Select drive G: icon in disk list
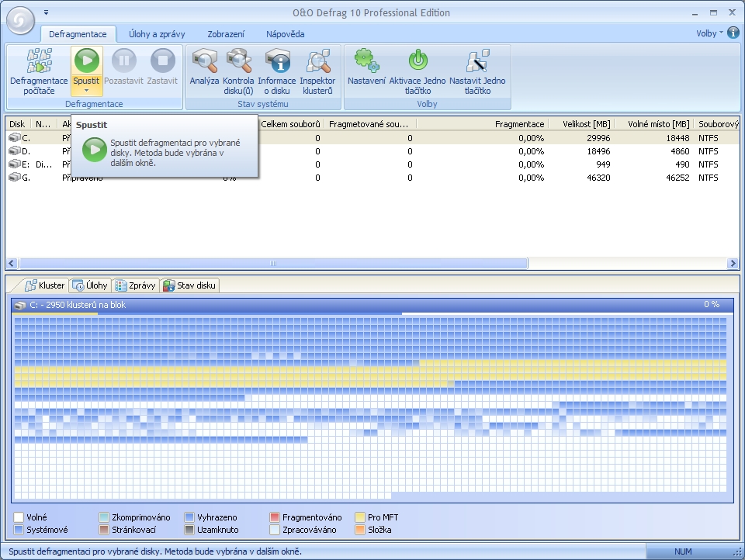The image size is (745, 560). (x=15, y=178)
